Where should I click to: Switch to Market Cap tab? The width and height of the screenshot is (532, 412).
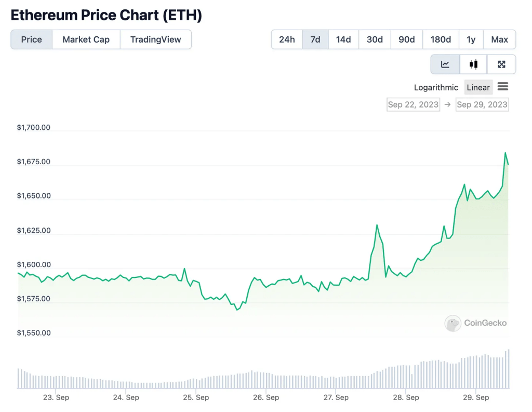(x=86, y=39)
